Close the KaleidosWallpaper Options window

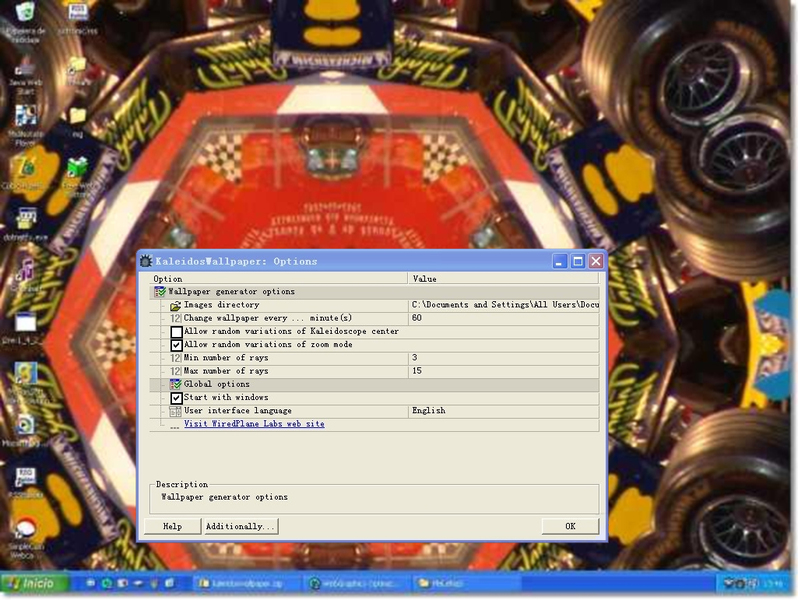596,262
